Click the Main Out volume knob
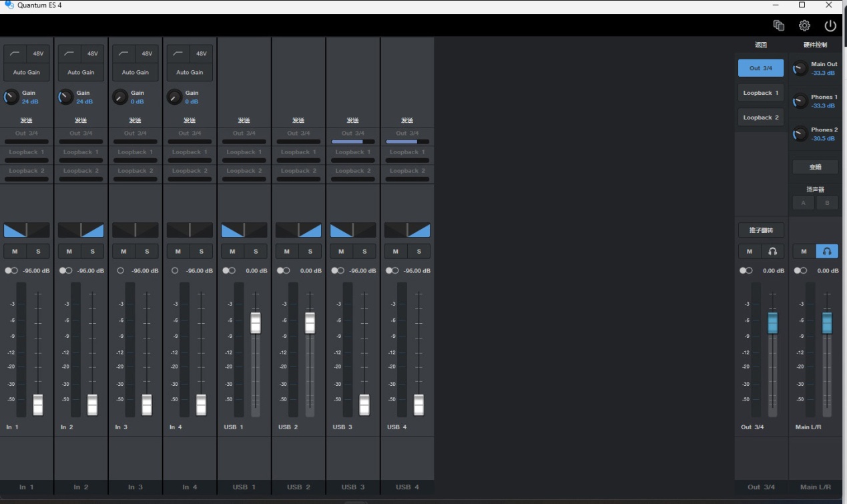This screenshot has height=504, width=847. click(x=800, y=69)
